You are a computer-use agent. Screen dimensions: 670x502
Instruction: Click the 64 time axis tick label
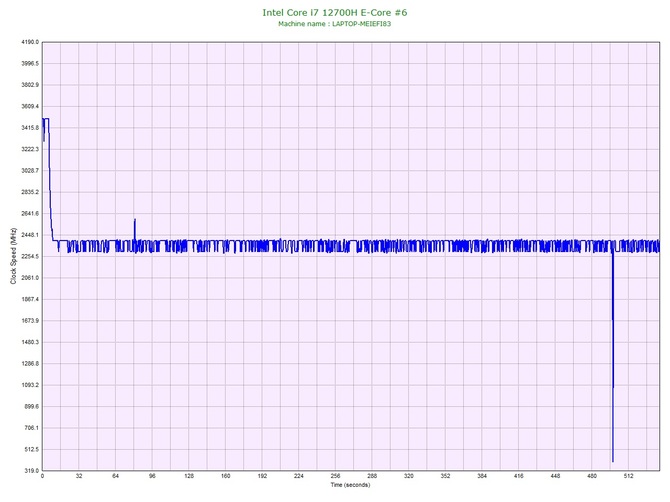tap(115, 476)
